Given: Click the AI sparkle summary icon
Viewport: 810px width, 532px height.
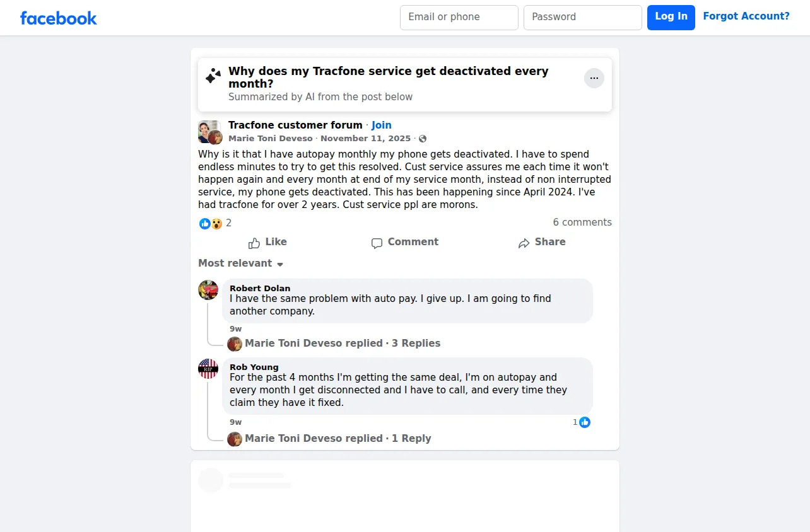Looking at the screenshot, I should (x=213, y=76).
